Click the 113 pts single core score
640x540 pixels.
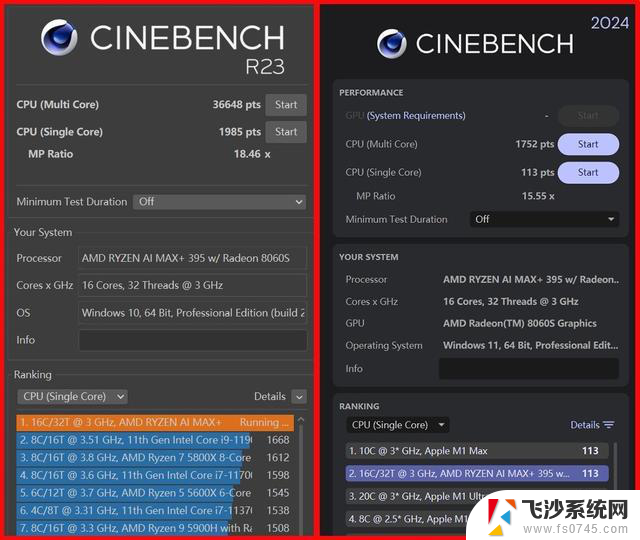[x=538, y=172]
